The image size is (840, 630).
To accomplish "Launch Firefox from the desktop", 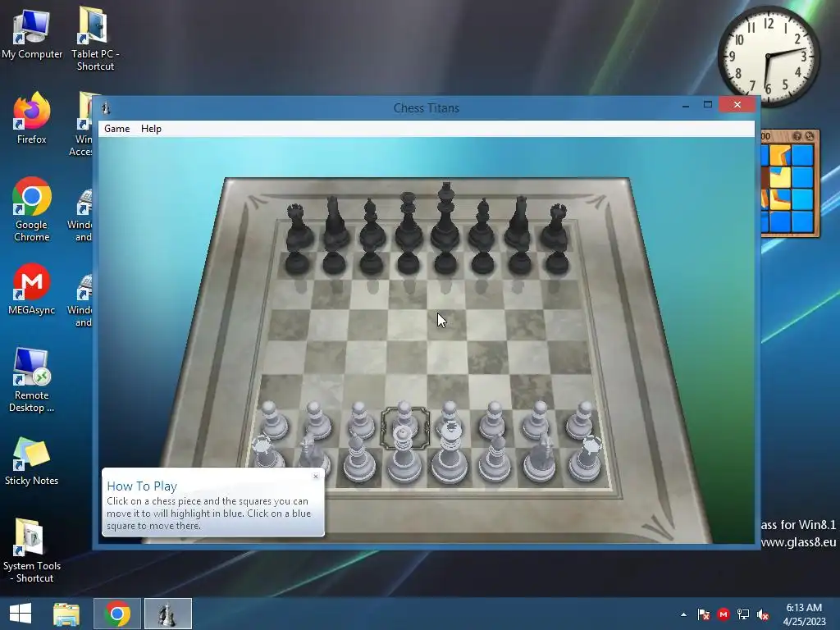I will (x=32, y=118).
